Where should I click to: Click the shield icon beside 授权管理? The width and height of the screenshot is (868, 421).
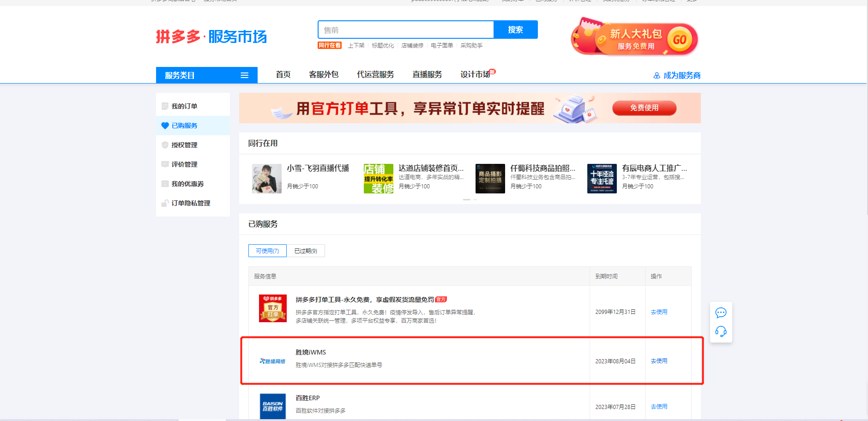(165, 145)
